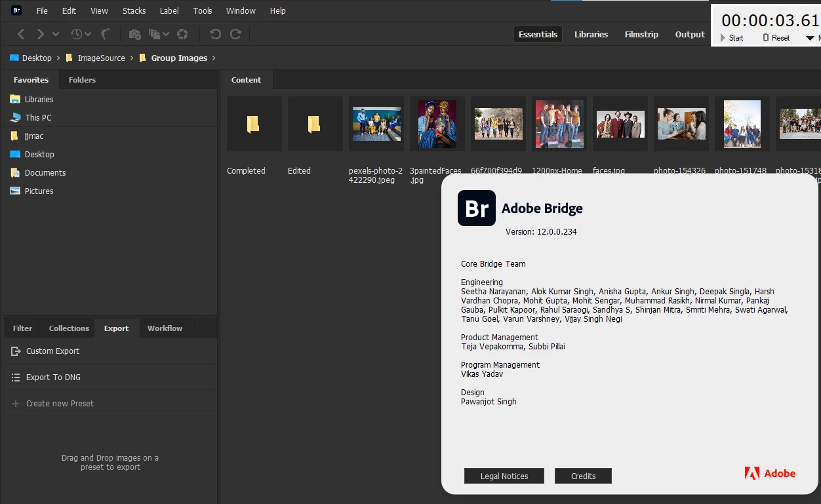821x504 pixels.
Task: Click Desktop in the path bar
Action: click(37, 58)
